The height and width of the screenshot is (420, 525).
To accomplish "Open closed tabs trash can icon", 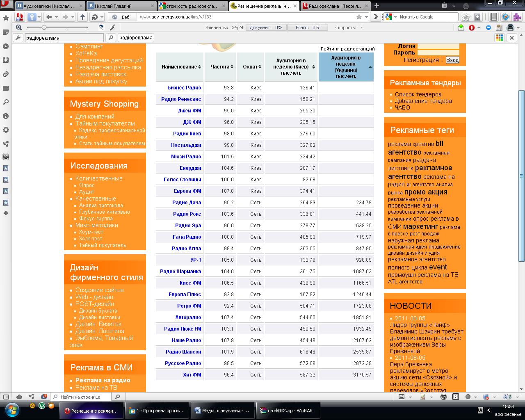I will [x=444, y=5].
